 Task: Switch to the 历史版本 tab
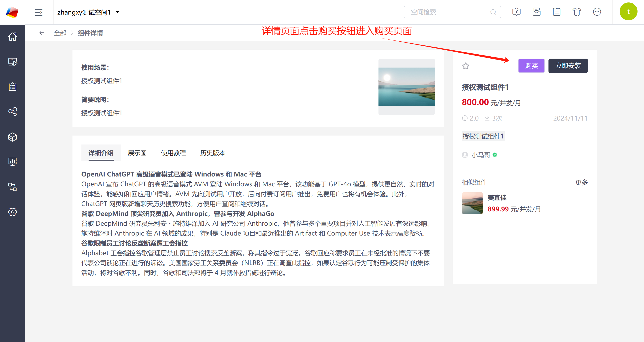[x=213, y=153]
